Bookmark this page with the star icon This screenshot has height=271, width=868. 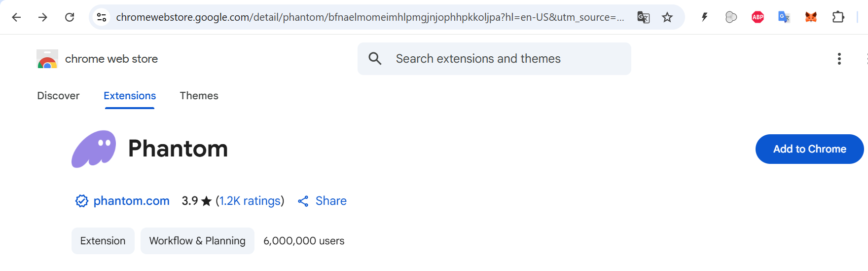tap(667, 17)
